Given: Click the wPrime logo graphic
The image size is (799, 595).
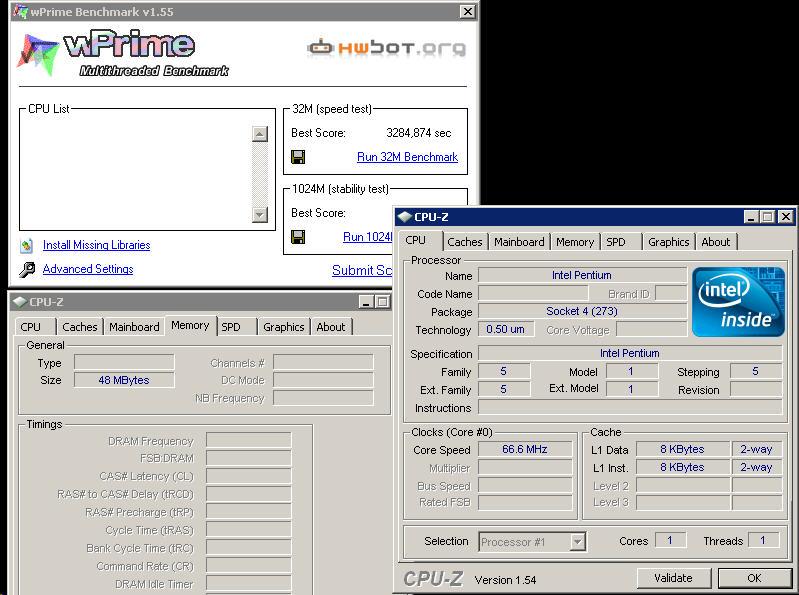Looking at the screenshot, I should tap(122, 53).
